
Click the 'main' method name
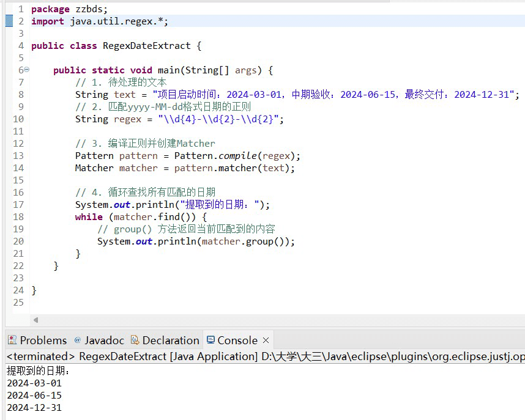tap(169, 70)
